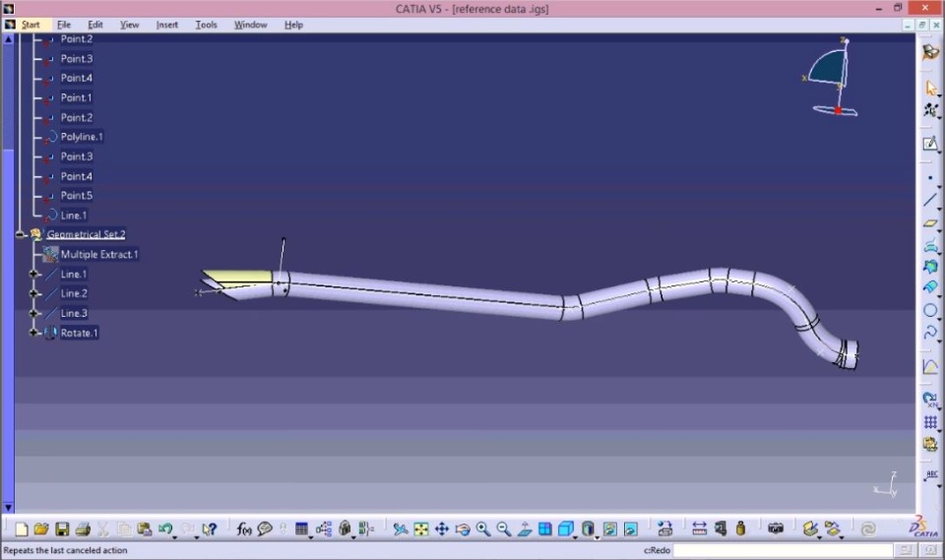Select Multiple Extract.1 in the tree

point(98,254)
